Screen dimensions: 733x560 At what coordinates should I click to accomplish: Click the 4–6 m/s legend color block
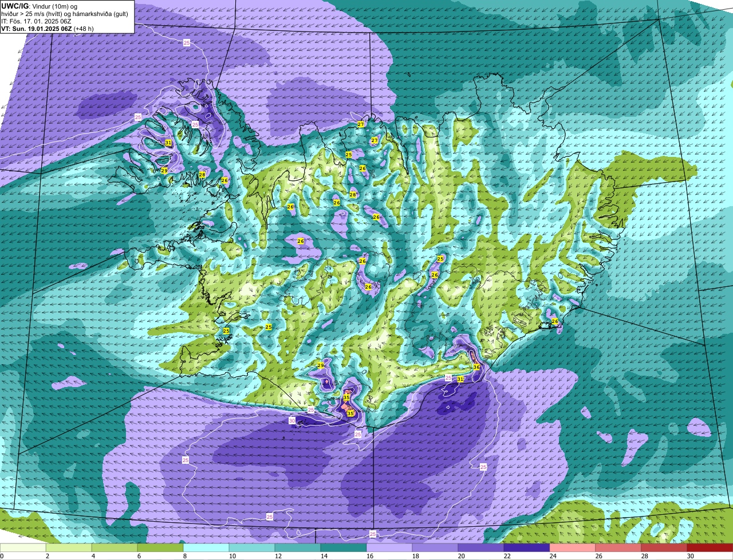[x=115, y=548]
